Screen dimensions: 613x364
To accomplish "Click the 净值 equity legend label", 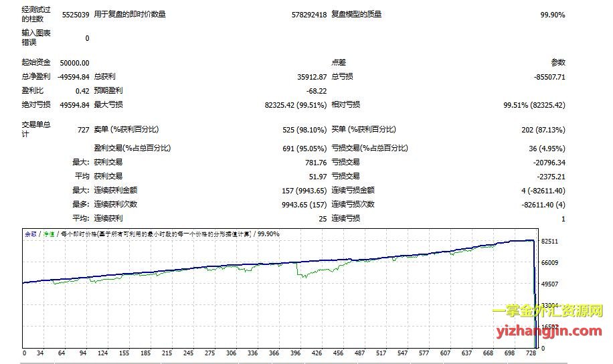I will click(50, 234).
